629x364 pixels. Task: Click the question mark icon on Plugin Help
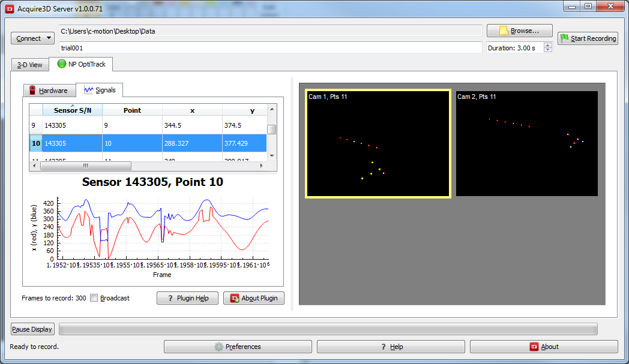coord(170,298)
